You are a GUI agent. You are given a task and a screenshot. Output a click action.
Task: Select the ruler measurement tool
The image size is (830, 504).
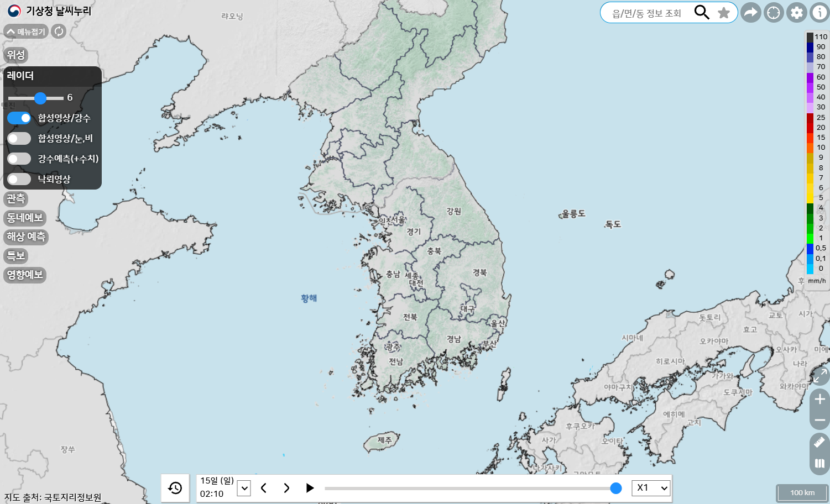pyautogui.click(x=819, y=442)
